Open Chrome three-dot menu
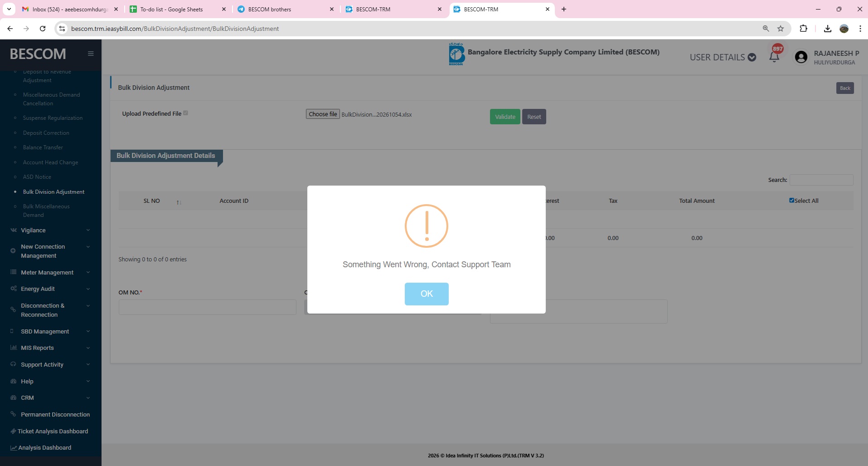 click(x=860, y=29)
